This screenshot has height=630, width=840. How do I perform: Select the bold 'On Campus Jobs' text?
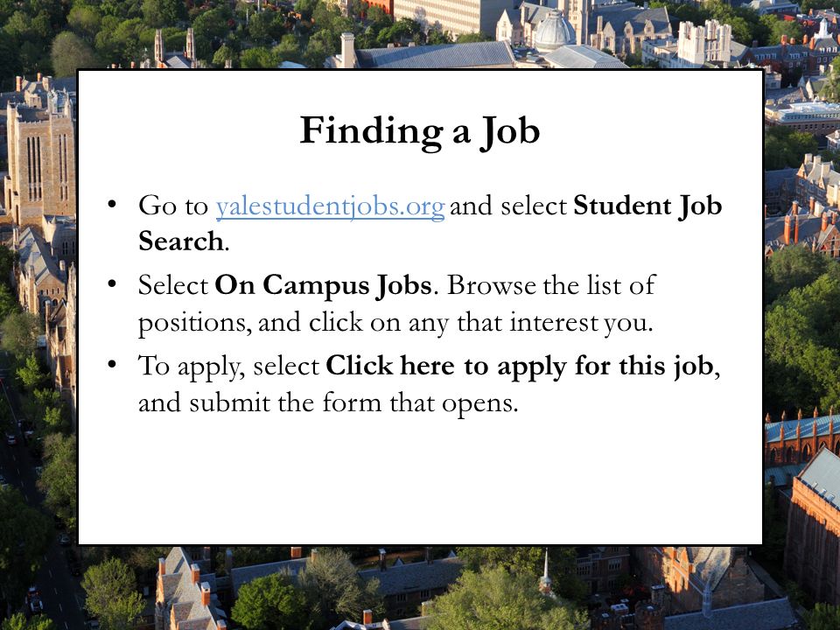(x=323, y=285)
